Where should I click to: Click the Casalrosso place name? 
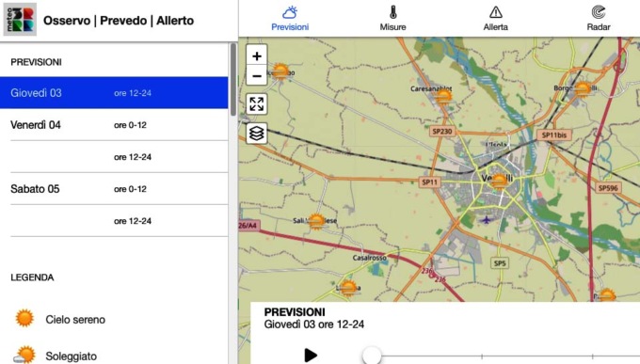coord(369,258)
